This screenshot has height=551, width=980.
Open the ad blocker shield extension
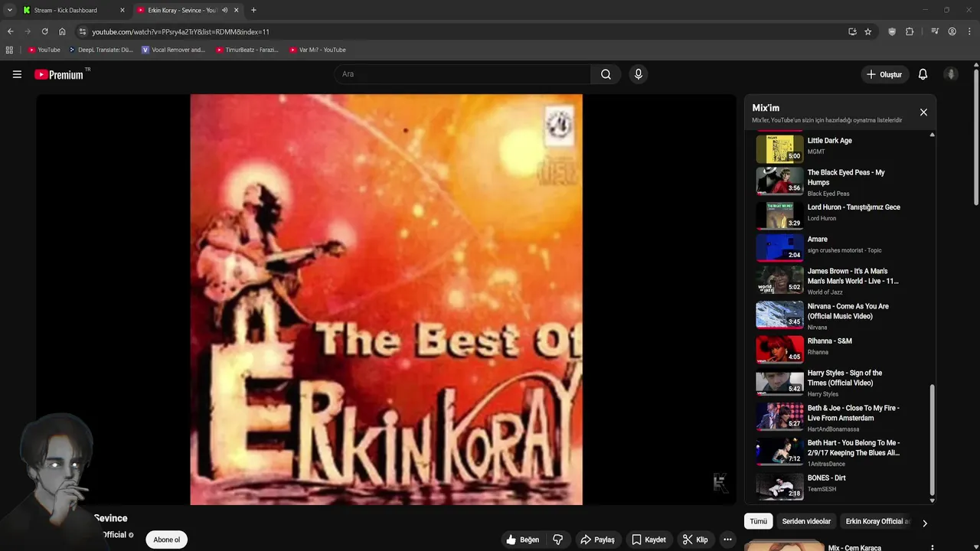[x=892, y=31]
